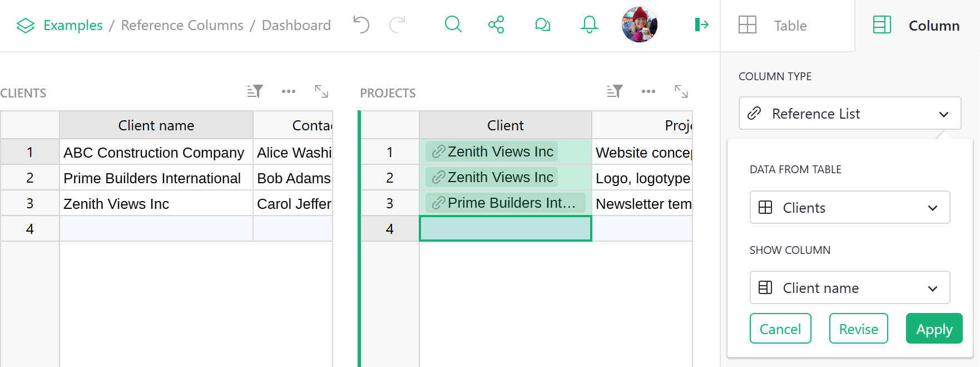This screenshot has height=367, width=980.
Task: Click the Cancel button
Action: click(x=780, y=329)
